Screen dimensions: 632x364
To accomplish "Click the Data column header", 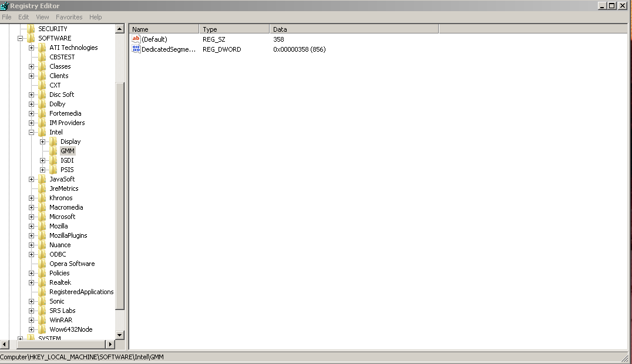I will point(354,29).
